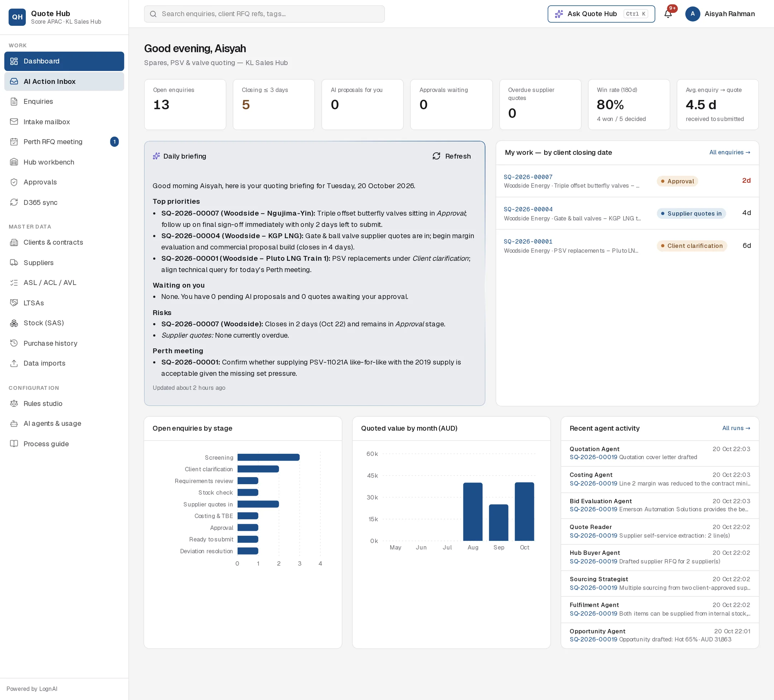Click the Purchase history clock icon

pyautogui.click(x=14, y=343)
